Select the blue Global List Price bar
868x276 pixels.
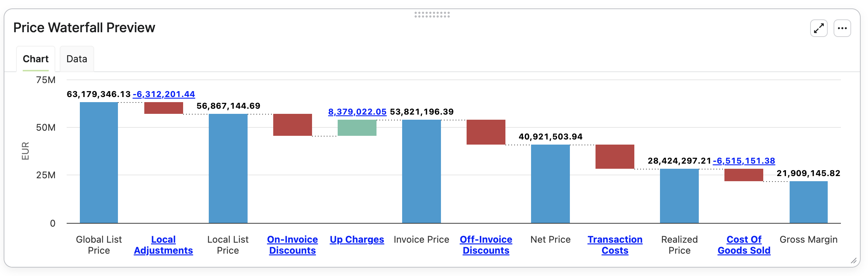(99, 163)
